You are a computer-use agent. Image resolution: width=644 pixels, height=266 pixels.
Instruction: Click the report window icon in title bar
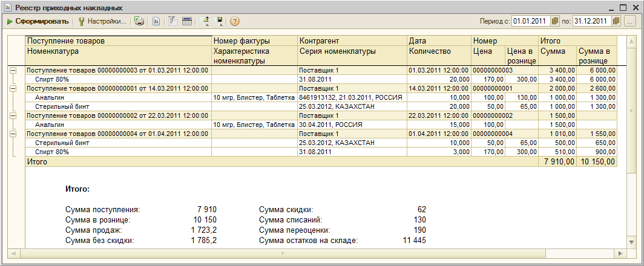(x=7, y=7)
